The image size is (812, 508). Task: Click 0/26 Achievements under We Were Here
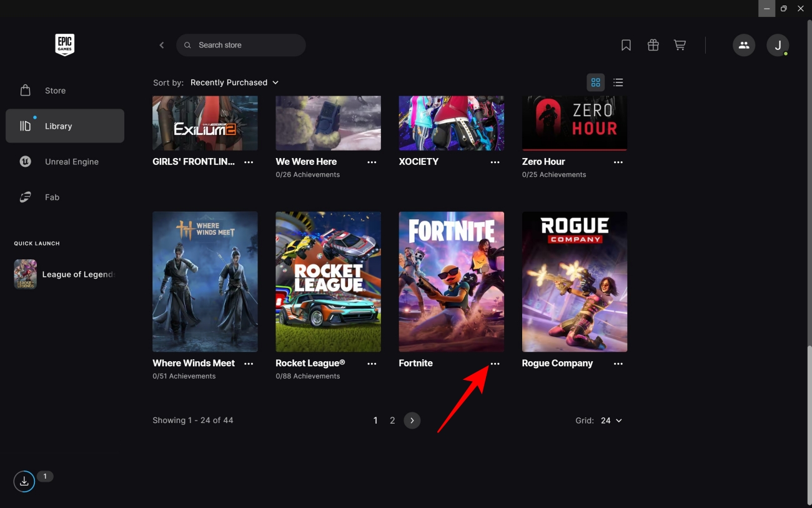click(x=308, y=175)
